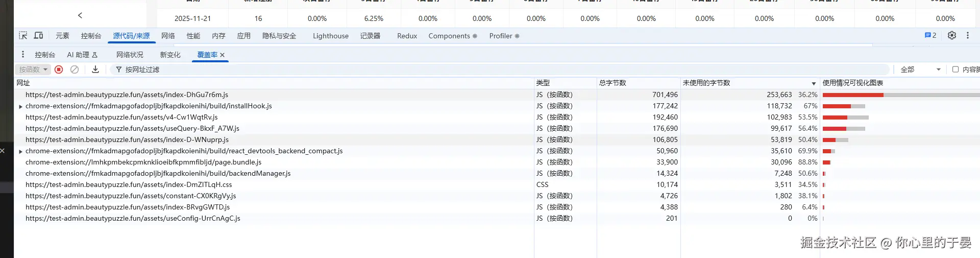This screenshot has height=258, width=980.
Task: Select the index-DhGu7r6m.js row
Action: [497, 95]
